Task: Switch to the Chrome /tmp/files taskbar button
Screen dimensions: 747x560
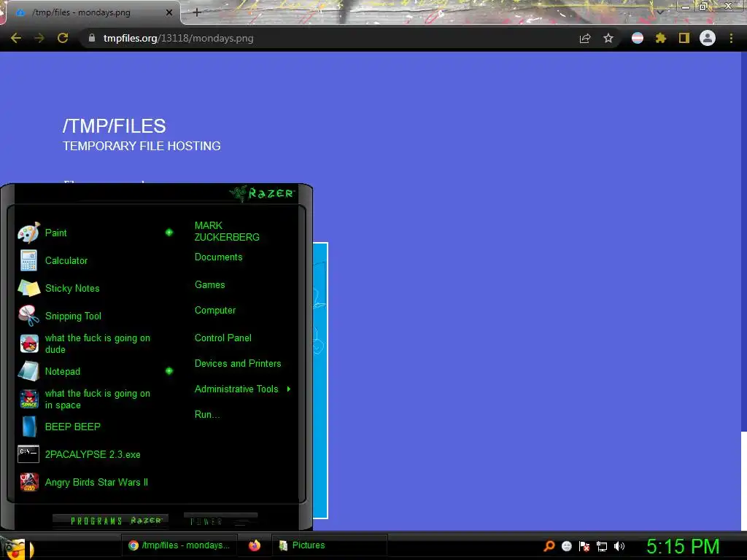Action: (x=179, y=545)
